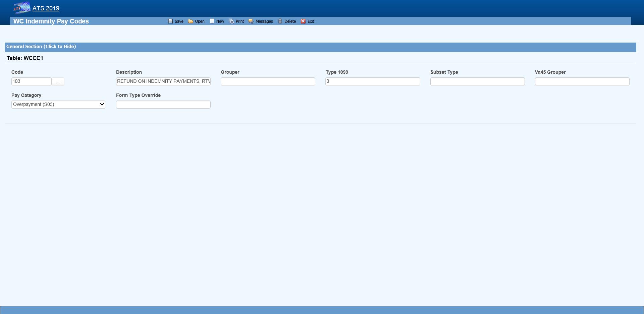Click the Save disk icon
644x314 pixels.
(x=170, y=21)
